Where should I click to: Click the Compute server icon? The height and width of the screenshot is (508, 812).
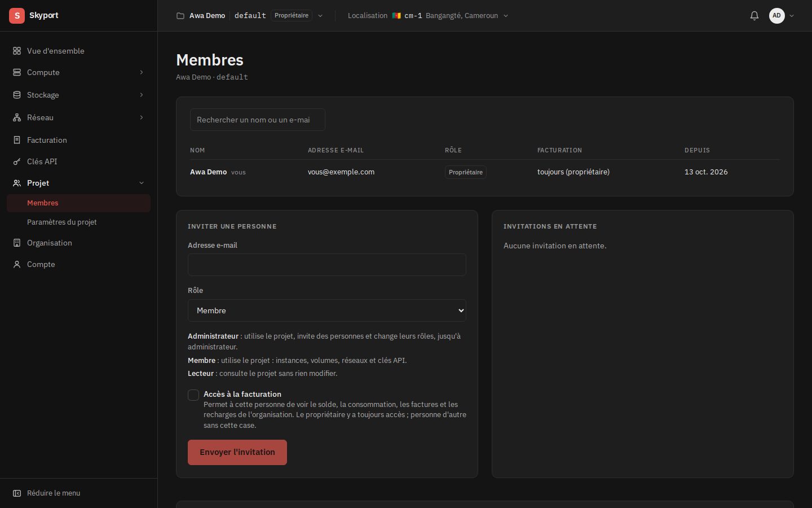coord(17,72)
